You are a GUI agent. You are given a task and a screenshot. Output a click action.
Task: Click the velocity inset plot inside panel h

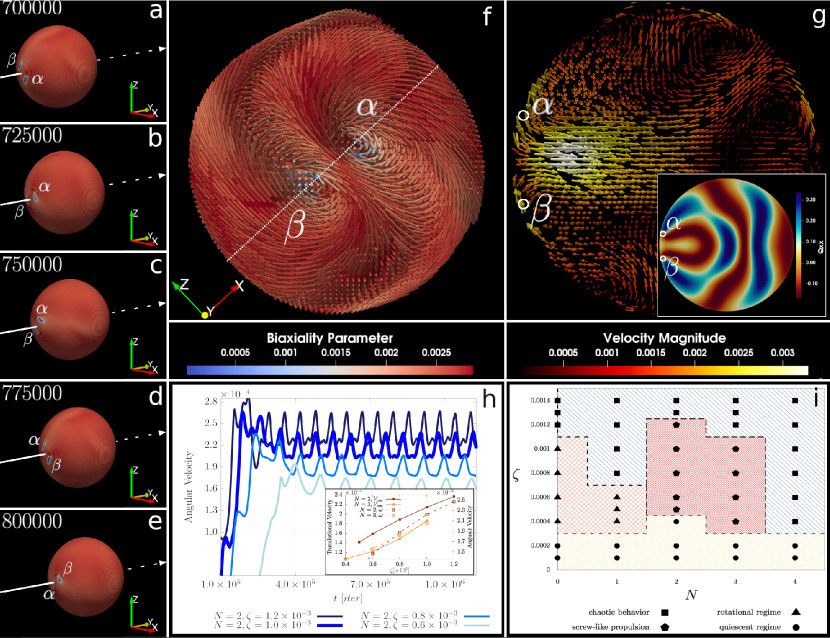tap(400, 531)
